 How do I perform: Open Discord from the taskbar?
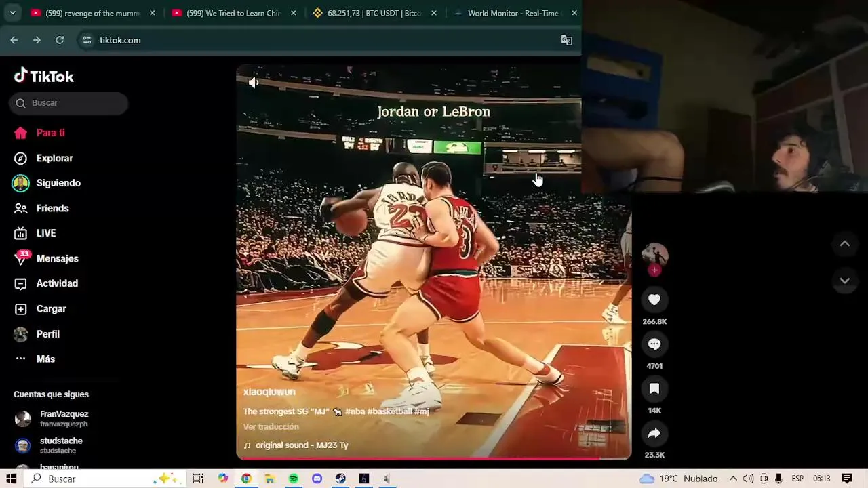(317, 479)
